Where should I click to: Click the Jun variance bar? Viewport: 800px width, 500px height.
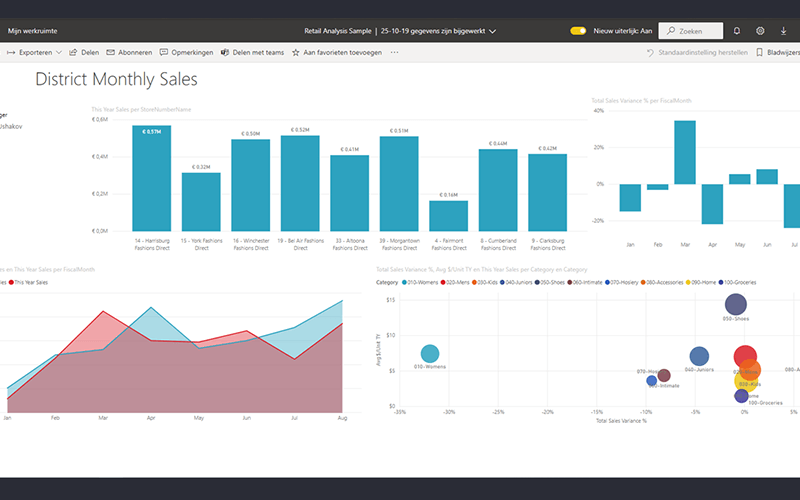(x=767, y=177)
